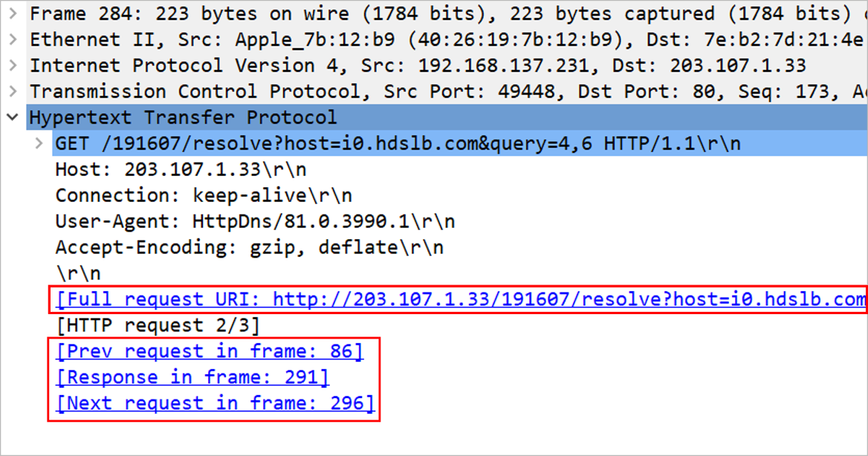
Task: Select the HTTP request 2/3 line
Action: [158, 325]
